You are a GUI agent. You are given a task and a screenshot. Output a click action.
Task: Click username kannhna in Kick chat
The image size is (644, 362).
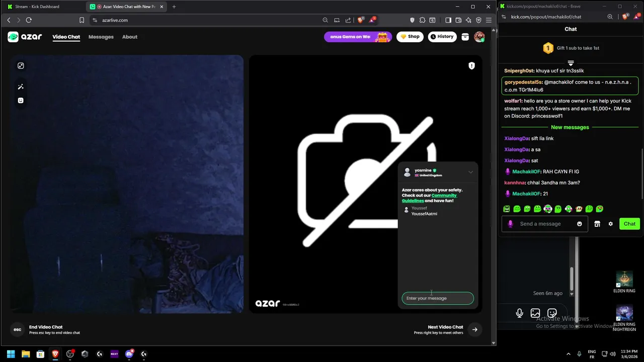click(515, 183)
